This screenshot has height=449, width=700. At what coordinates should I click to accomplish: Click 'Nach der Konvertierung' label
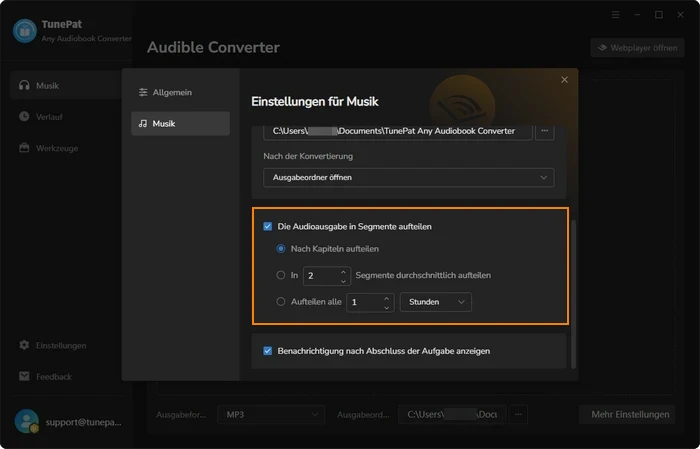(308, 156)
